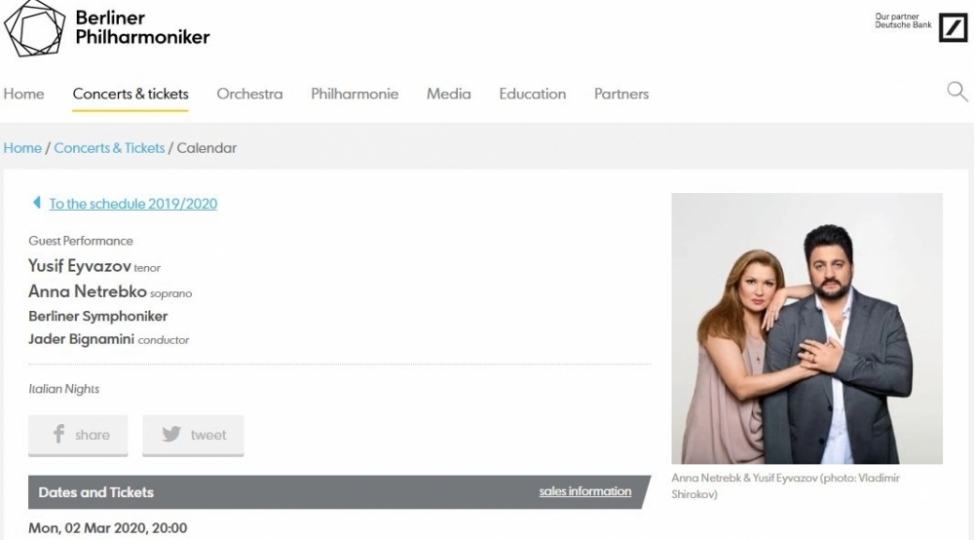Open the Philharmonie menu item
Image resolution: width=975 pixels, height=540 pixels.
tap(354, 94)
